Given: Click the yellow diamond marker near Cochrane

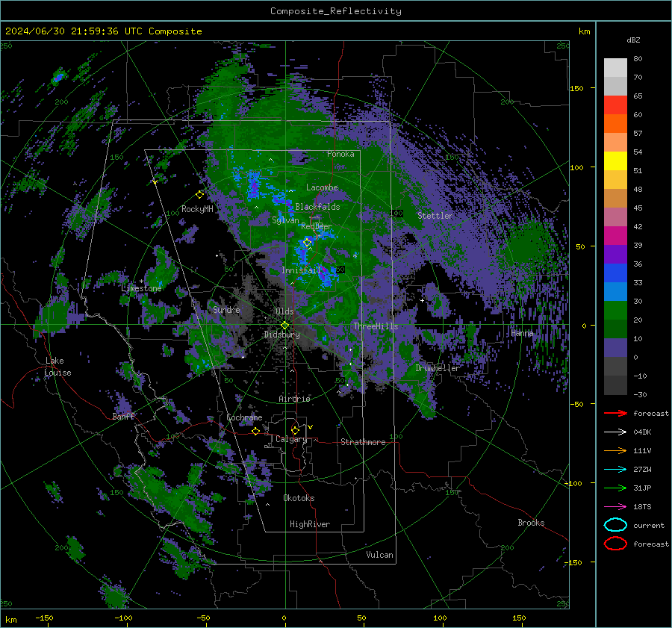Looking at the screenshot, I should 256,432.
